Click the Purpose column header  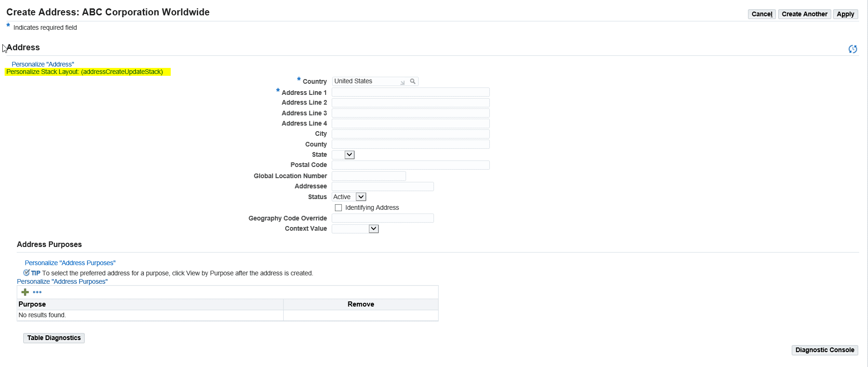[150, 304]
